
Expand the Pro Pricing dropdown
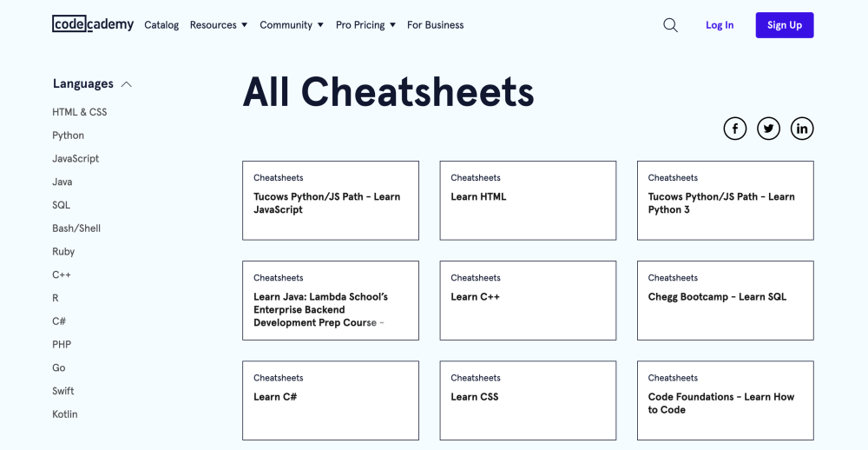click(x=365, y=25)
